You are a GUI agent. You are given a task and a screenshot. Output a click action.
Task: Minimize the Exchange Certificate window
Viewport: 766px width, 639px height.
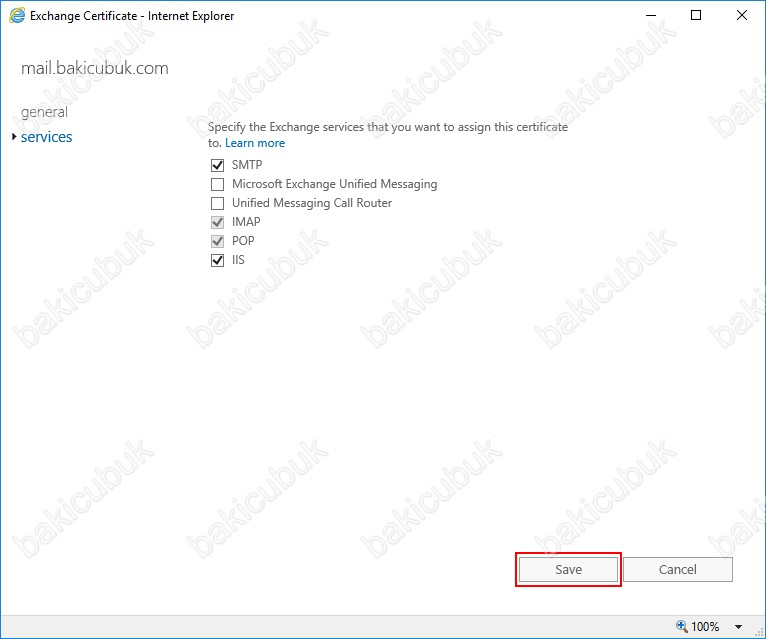651,16
